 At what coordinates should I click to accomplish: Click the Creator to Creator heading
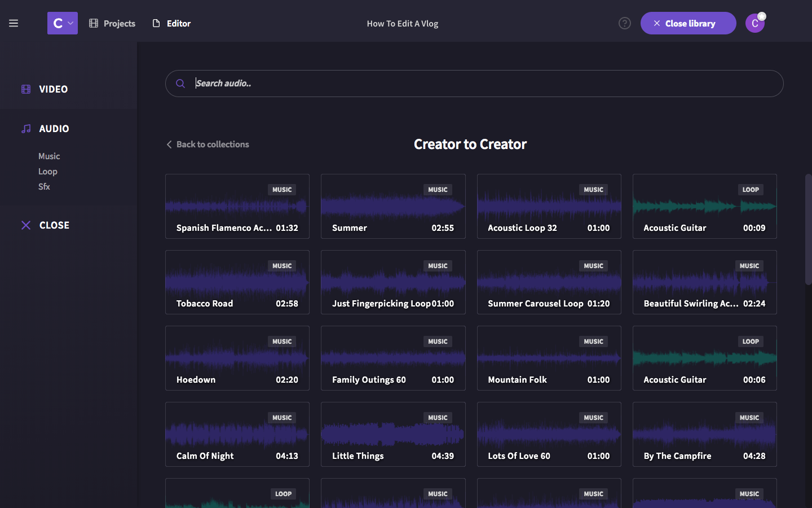point(470,144)
